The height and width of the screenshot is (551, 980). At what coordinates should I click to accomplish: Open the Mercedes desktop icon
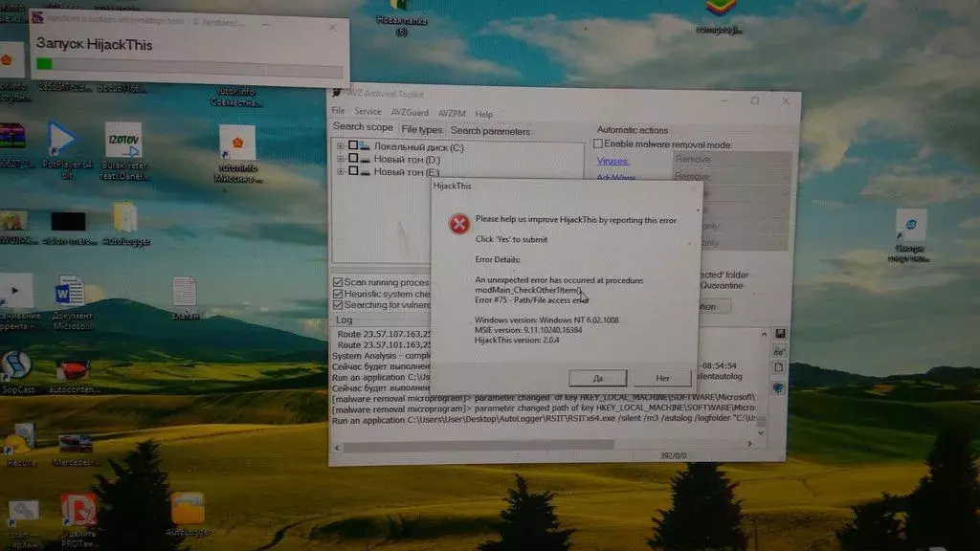76,444
